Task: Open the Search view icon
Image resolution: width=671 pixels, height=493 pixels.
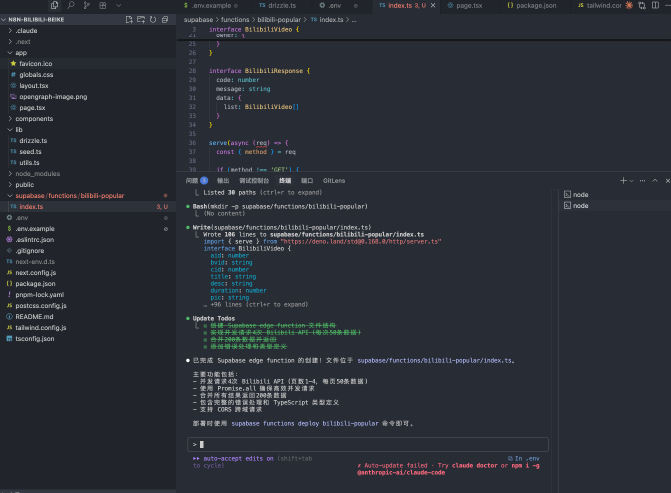Action: 71,5
